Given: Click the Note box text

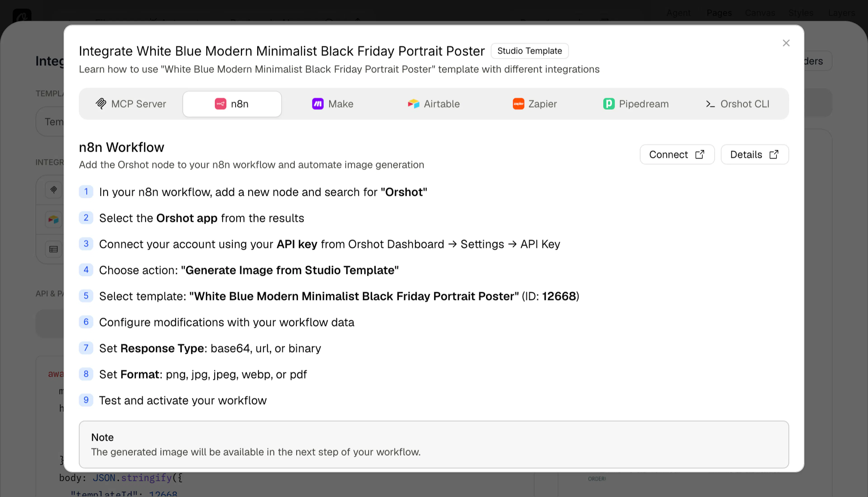Looking at the screenshot, I should tap(256, 452).
